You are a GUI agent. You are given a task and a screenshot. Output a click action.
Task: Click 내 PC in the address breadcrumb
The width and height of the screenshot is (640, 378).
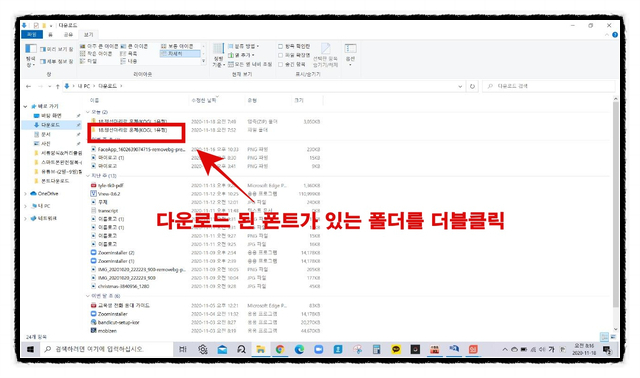[84, 86]
